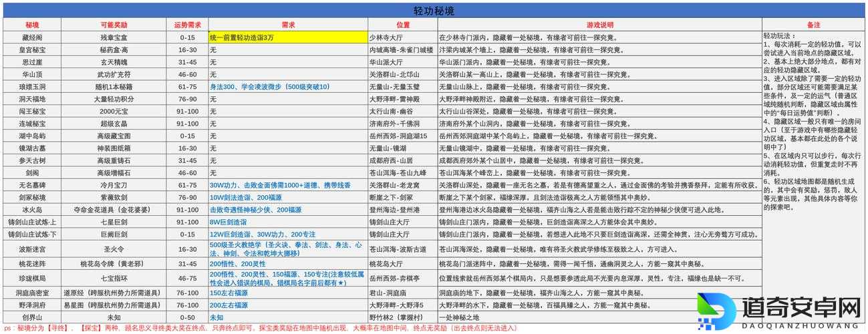Select the 大量轻功积分 reward cell

[x=114, y=99]
